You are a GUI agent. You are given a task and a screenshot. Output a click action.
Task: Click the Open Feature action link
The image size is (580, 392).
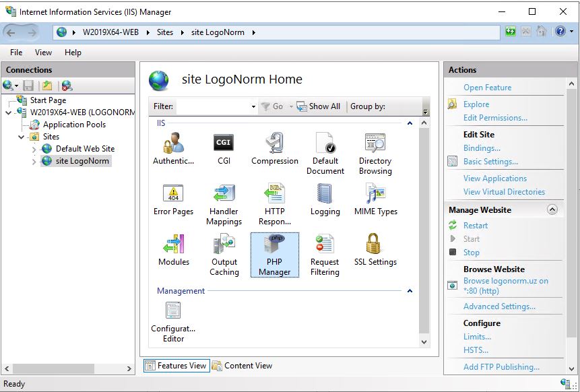coord(487,88)
